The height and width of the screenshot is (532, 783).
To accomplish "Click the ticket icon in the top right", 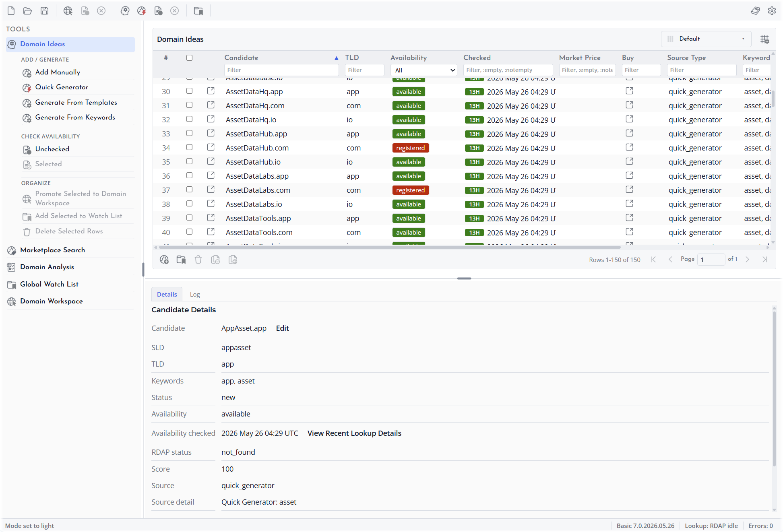I will coord(755,11).
